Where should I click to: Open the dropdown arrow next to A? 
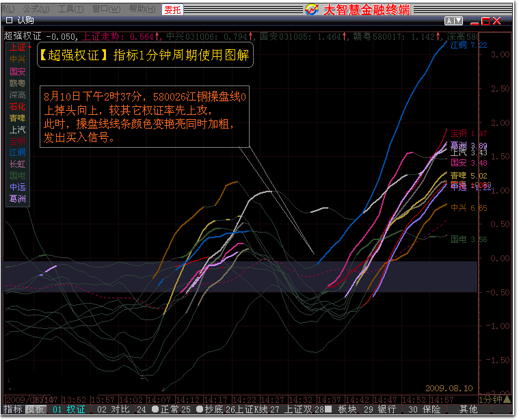point(458,21)
